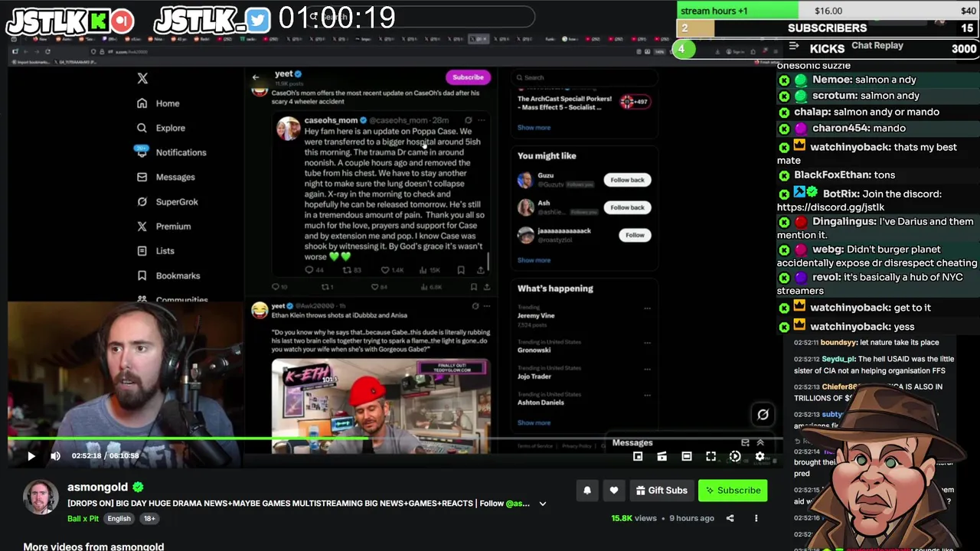
Task: Open the K-ETH video thumbnail
Action: click(381, 406)
